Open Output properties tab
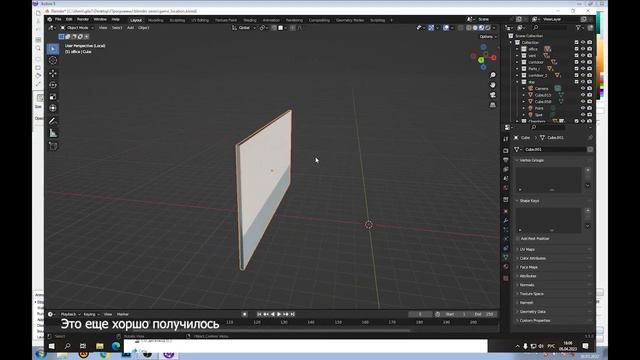 (506, 160)
